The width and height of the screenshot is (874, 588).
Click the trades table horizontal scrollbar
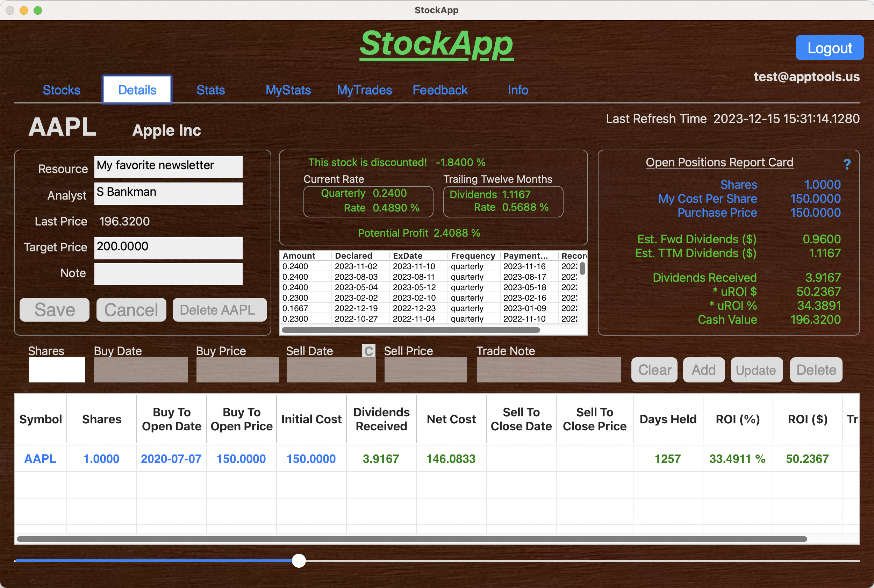pos(412,539)
